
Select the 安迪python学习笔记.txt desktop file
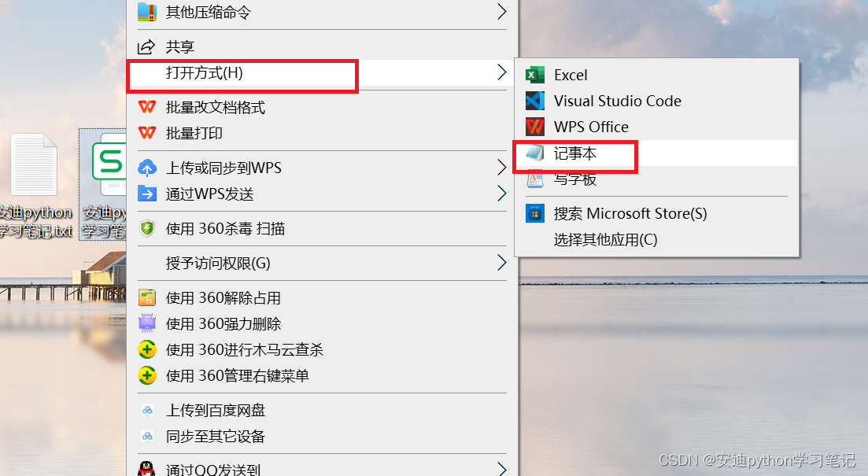[35, 186]
